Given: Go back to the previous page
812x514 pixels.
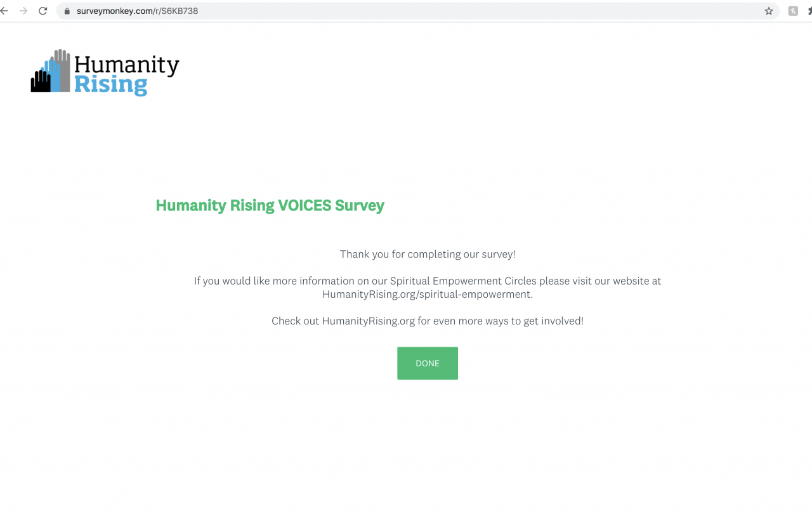Looking at the screenshot, I should click(x=5, y=11).
